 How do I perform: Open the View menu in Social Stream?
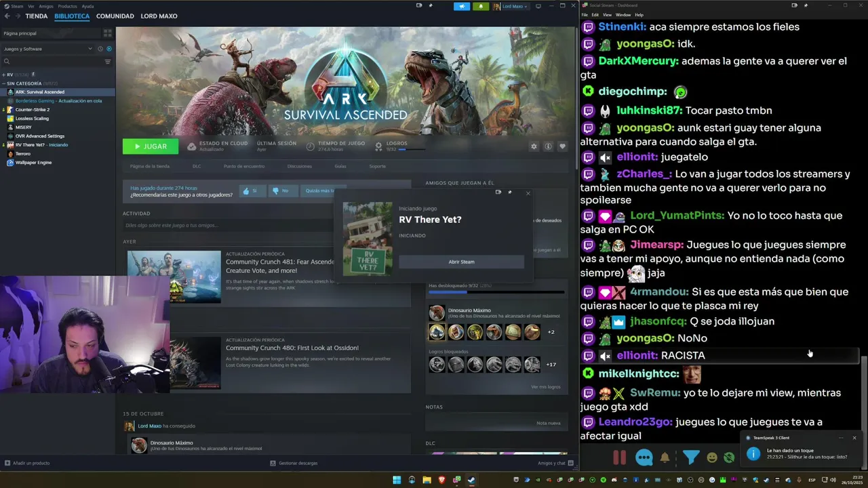point(607,14)
